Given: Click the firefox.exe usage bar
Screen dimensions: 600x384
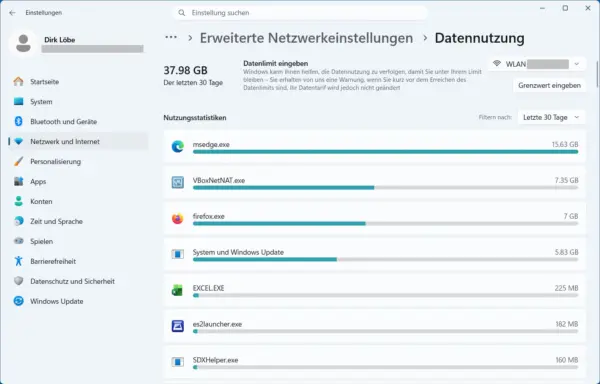Looking at the screenshot, I should [x=385, y=224].
